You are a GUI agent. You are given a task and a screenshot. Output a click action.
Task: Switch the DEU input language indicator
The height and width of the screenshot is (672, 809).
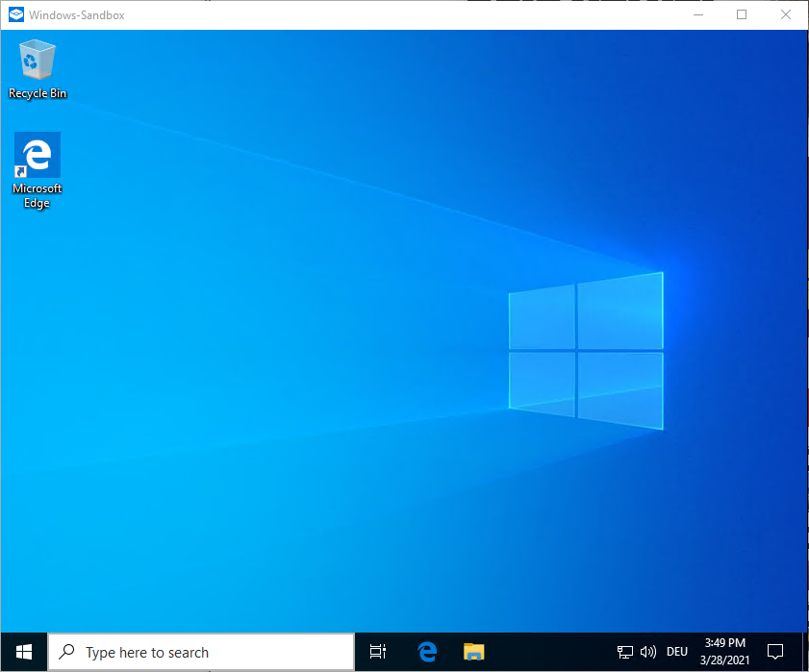click(677, 652)
